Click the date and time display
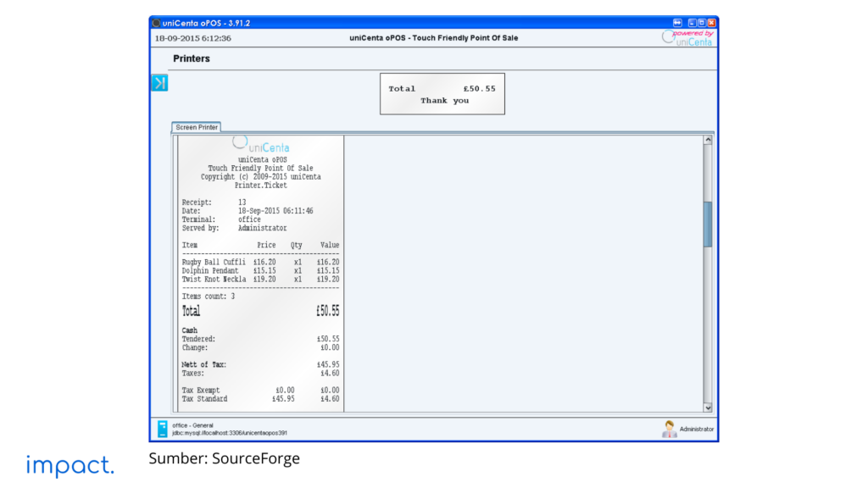Viewport: 868px width, 488px height. [193, 38]
